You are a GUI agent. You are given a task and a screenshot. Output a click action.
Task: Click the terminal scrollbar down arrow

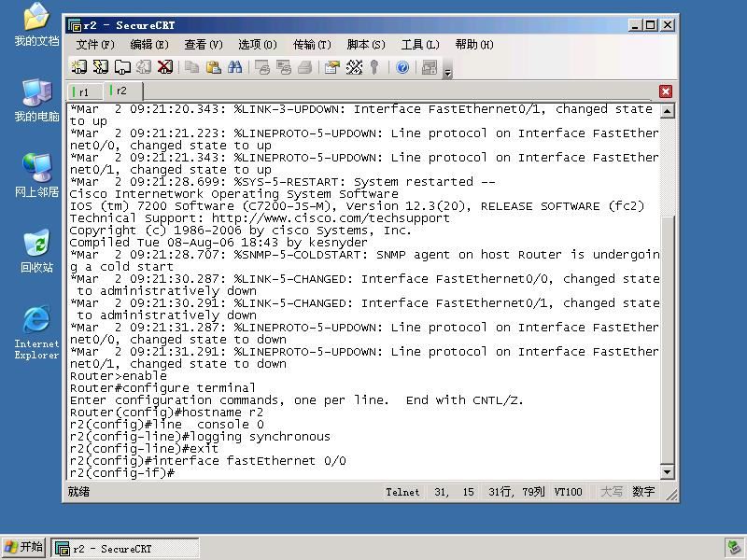click(667, 472)
